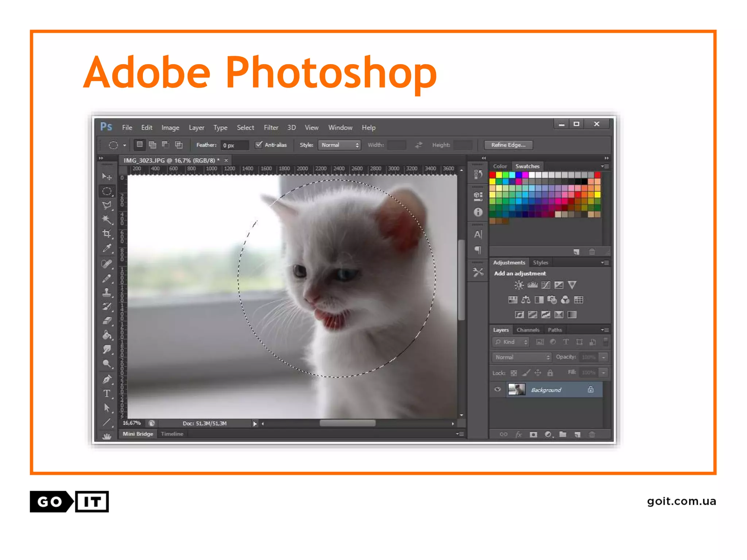747x560 pixels.
Task: Select the Crop tool
Action: (107, 234)
